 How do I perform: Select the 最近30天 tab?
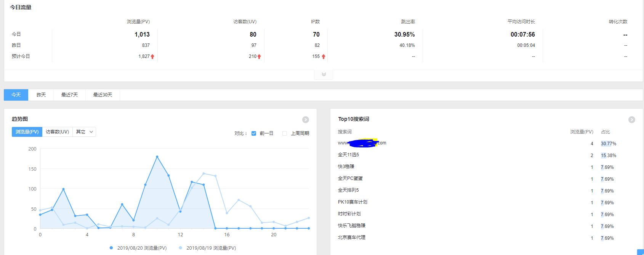click(103, 95)
